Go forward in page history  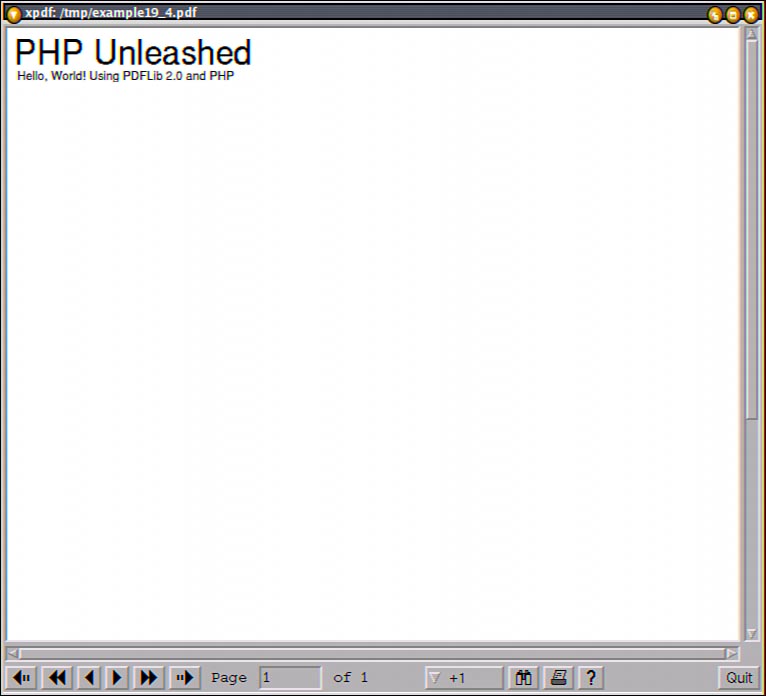184,677
